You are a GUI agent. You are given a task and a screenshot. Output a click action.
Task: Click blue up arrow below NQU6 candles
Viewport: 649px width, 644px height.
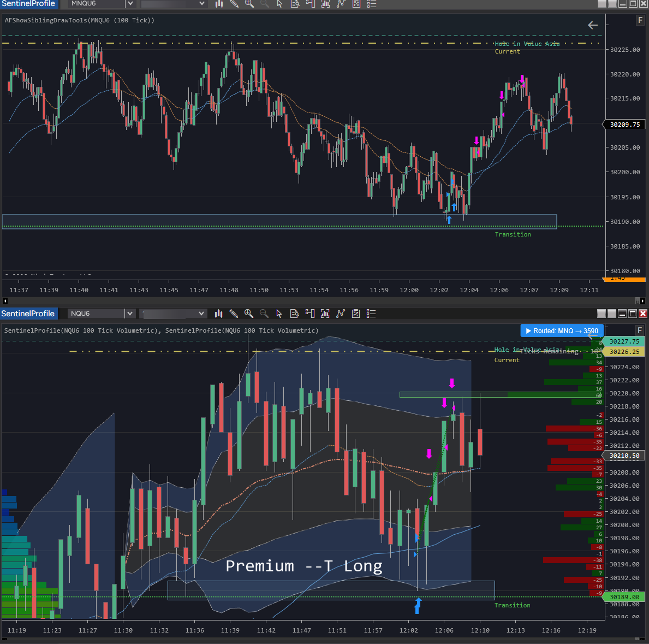click(x=418, y=606)
